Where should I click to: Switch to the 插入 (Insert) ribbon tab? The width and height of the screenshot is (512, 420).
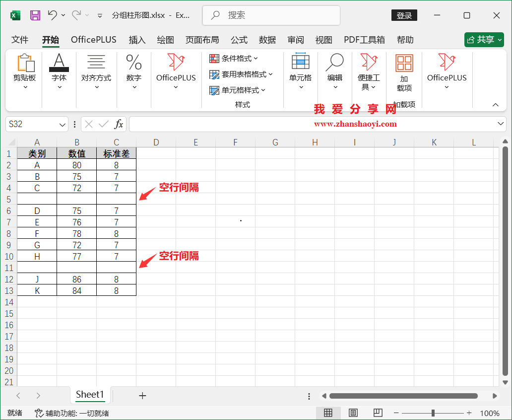tap(137, 40)
